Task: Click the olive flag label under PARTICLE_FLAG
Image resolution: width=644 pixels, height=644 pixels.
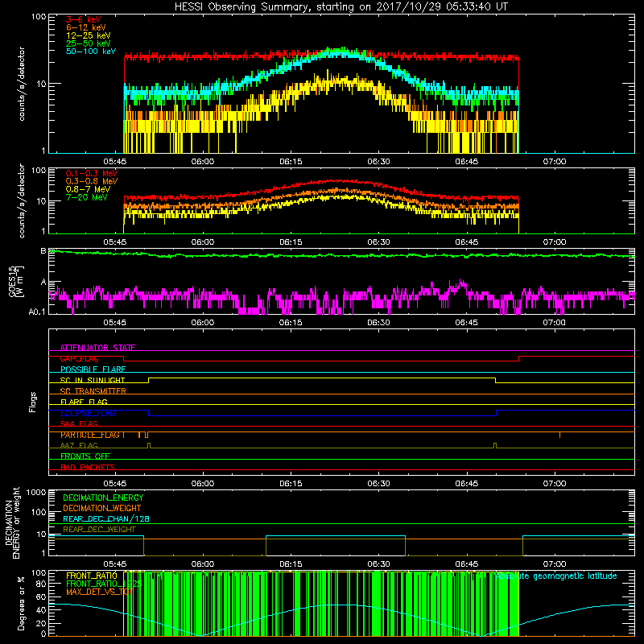Action: coord(79,445)
